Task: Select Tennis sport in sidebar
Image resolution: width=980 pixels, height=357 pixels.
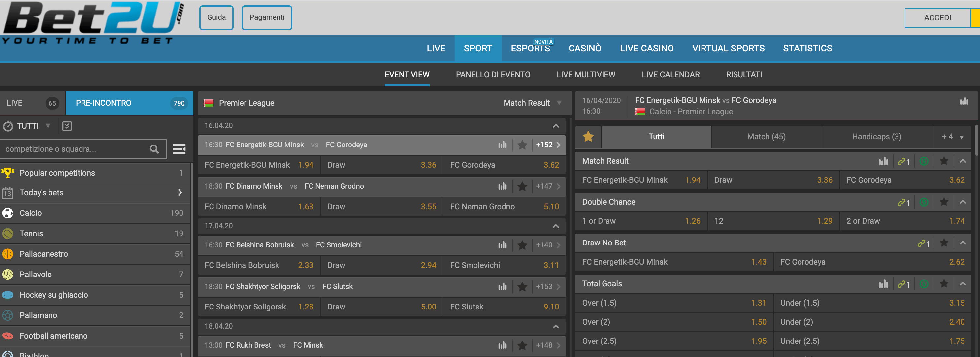Action: click(95, 233)
